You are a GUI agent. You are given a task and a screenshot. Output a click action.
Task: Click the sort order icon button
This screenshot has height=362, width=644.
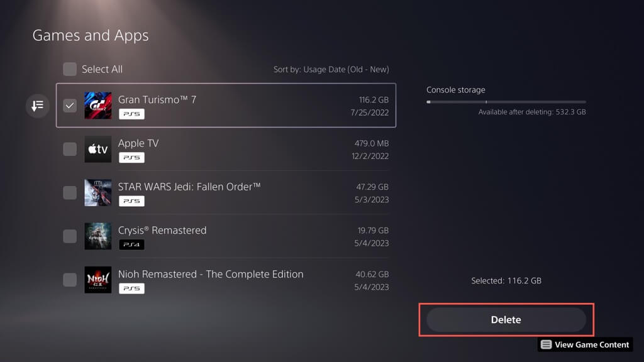38,106
